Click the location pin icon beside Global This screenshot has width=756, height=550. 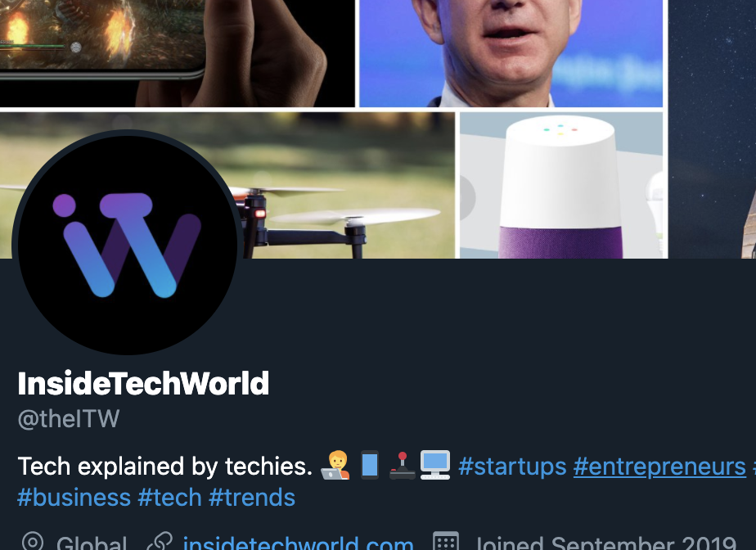click(32, 542)
